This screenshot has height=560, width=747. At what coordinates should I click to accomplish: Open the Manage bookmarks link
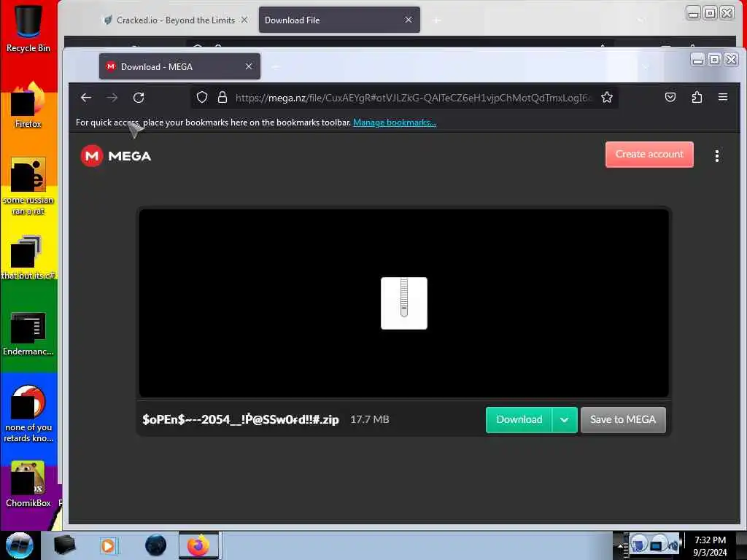(395, 122)
